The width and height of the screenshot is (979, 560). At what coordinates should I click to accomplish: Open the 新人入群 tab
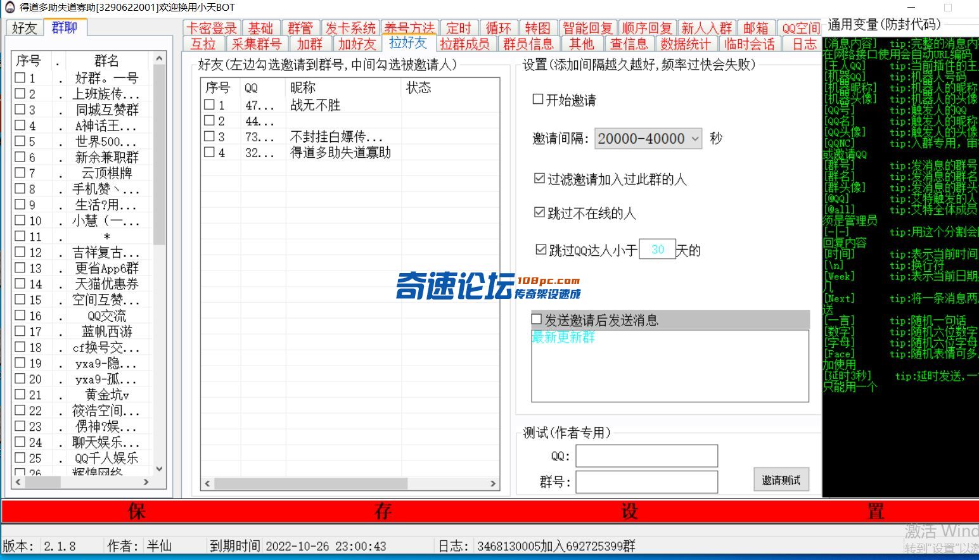tap(706, 28)
